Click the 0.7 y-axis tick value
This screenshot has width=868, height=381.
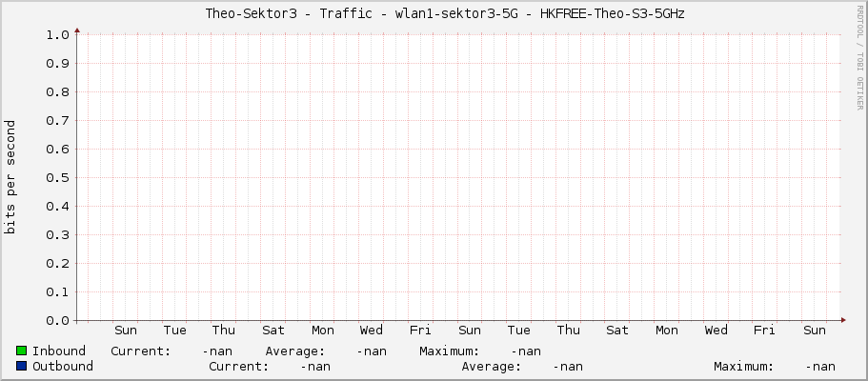click(x=57, y=121)
